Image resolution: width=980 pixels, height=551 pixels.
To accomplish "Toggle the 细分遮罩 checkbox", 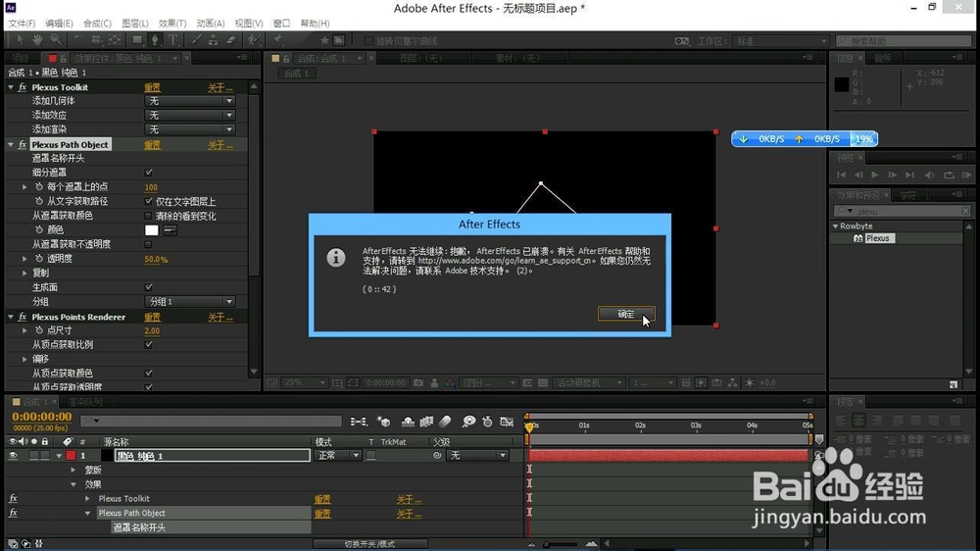I will [148, 173].
